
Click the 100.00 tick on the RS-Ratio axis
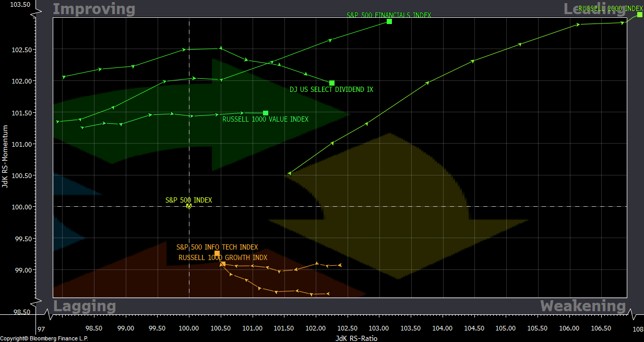point(189,329)
